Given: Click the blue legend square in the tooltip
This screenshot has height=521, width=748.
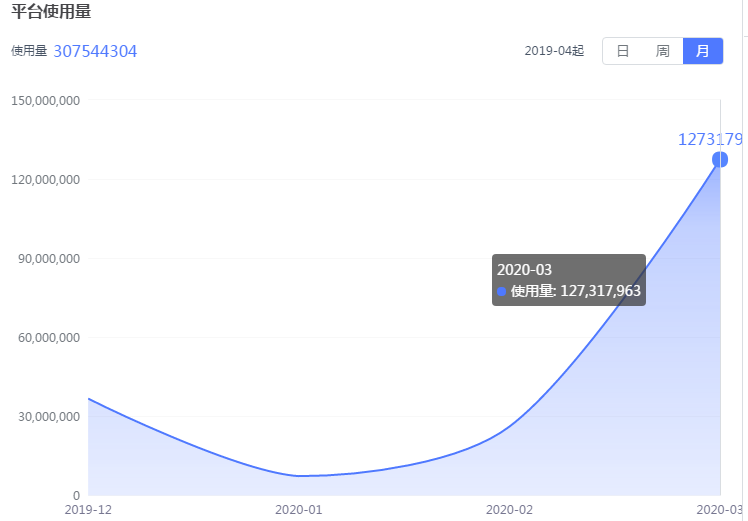Looking at the screenshot, I should coord(502,291).
